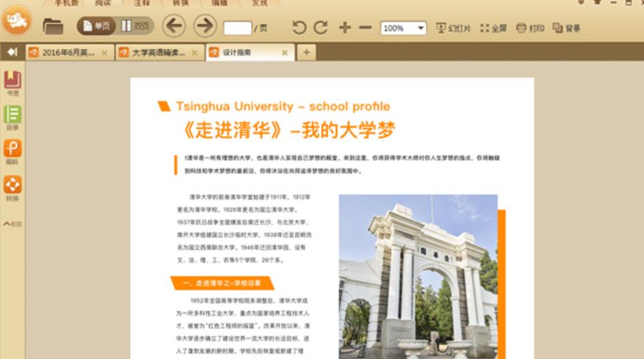Close the 2016年6月 tab
Viewport: 644px width, 359px height.
[x=104, y=52]
